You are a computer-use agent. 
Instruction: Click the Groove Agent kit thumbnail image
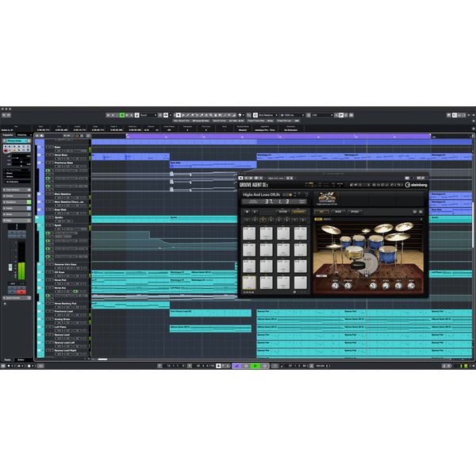(x=327, y=198)
